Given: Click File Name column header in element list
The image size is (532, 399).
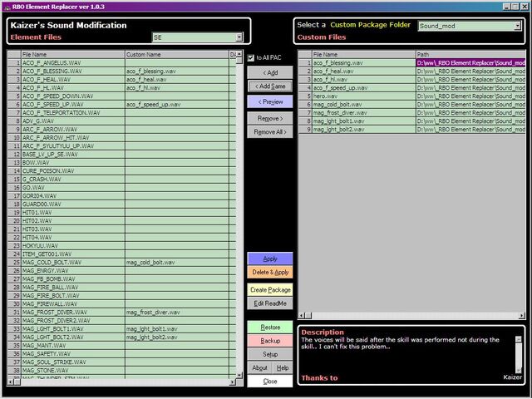Looking at the screenshot, I should [73, 55].
